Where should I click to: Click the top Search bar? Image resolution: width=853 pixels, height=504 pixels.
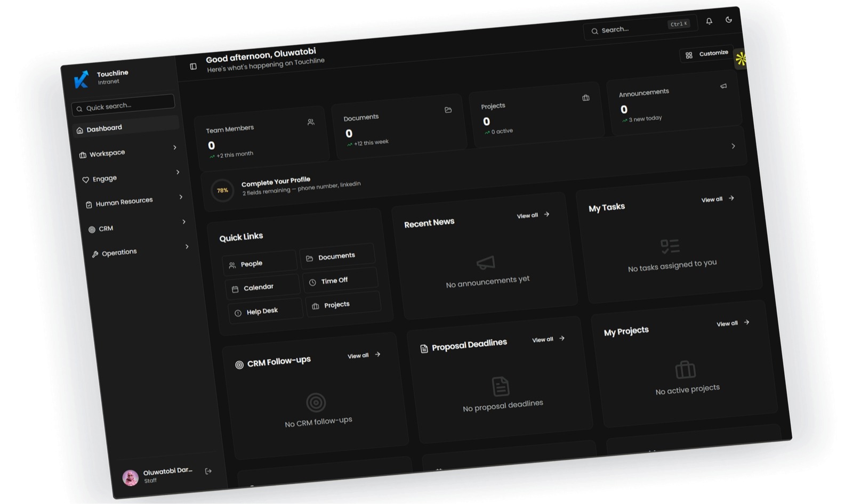[x=640, y=28]
